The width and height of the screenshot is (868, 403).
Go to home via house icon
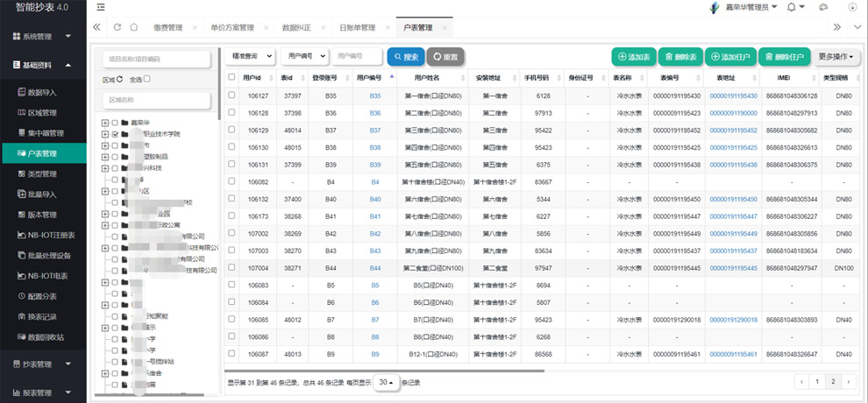click(133, 27)
